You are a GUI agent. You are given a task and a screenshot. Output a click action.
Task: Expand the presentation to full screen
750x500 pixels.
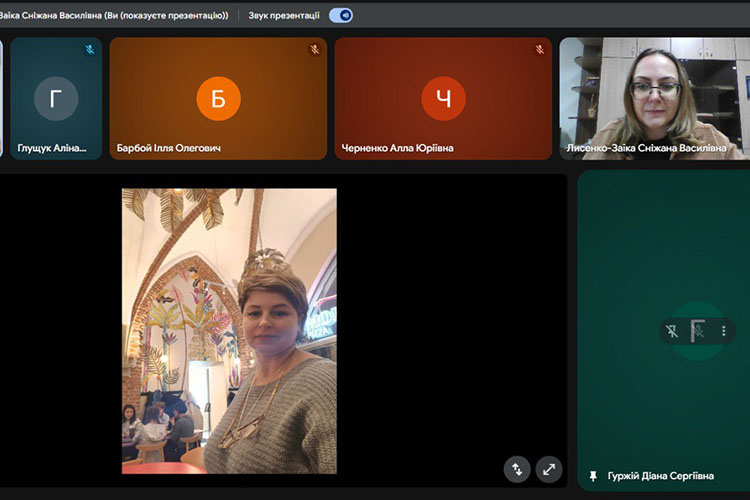point(548,468)
